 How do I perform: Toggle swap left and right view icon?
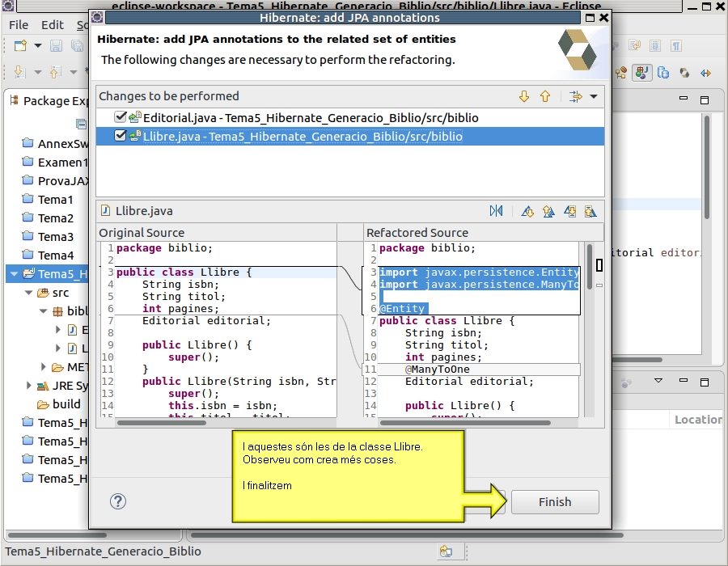click(496, 211)
